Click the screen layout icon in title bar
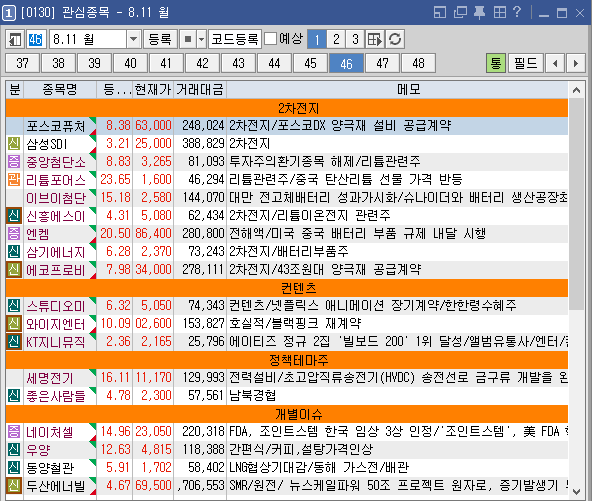The image size is (592, 501). [x=440, y=12]
